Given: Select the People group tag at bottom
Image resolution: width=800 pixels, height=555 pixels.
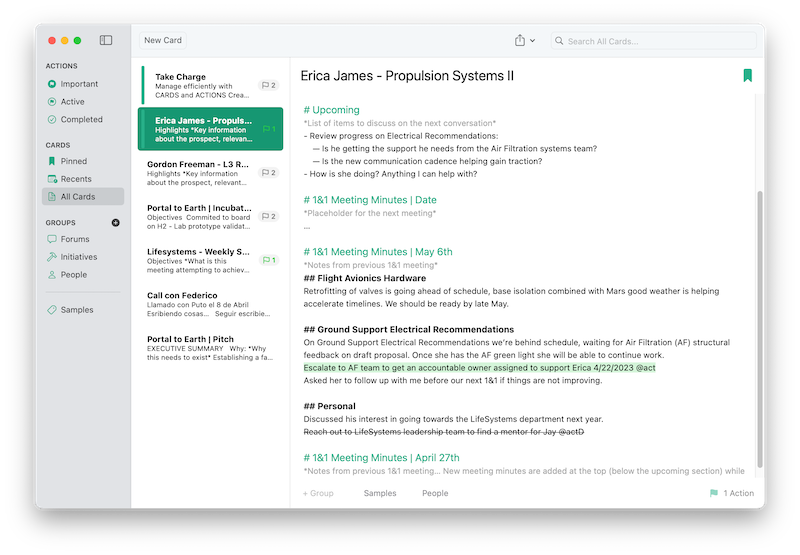Looking at the screenshot, I should (435, 493).
